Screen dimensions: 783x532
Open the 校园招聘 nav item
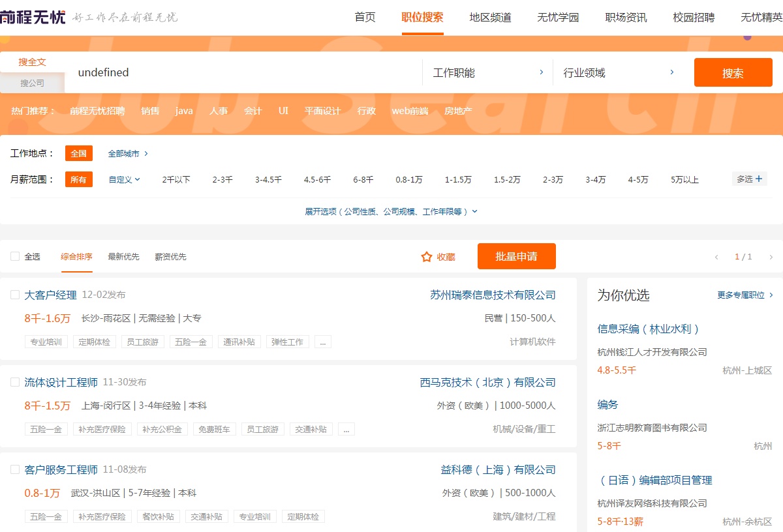pyautogui.click(x=694, y=18)
